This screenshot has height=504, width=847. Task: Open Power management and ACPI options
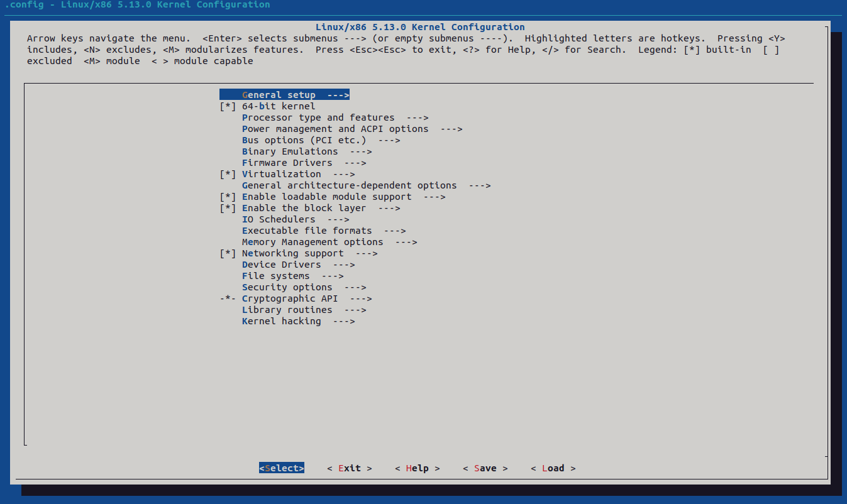tap(352, 129)
